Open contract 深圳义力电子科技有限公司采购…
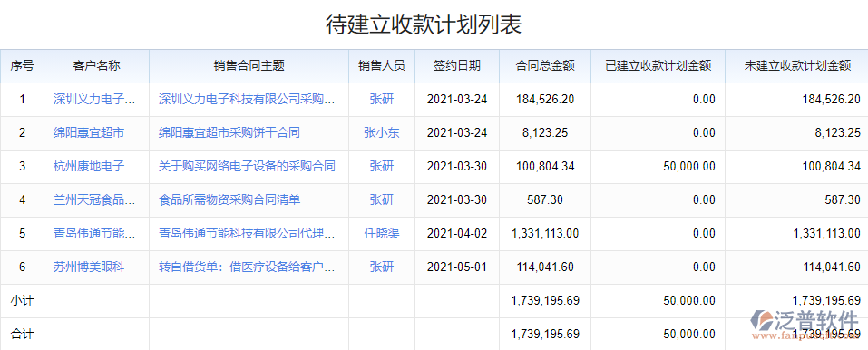Image resolution: width=868 pixels, height=350 pixels. coord(247,100)
